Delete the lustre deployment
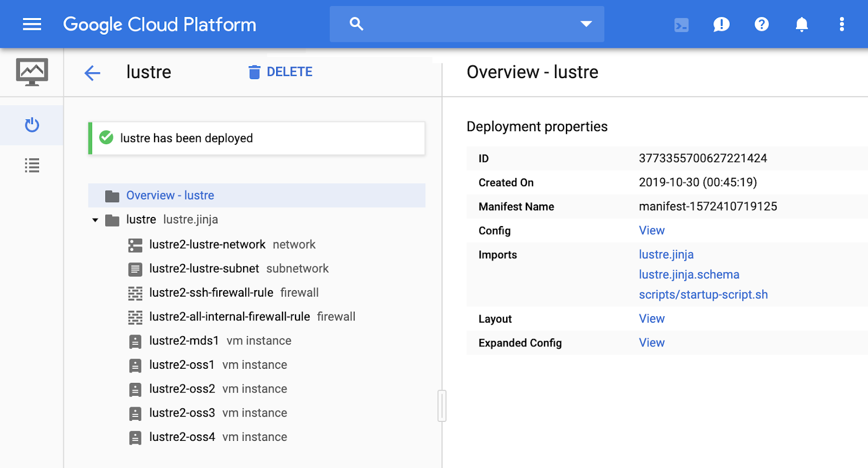This screenshot has width=868, height=468. coord(280,72)
